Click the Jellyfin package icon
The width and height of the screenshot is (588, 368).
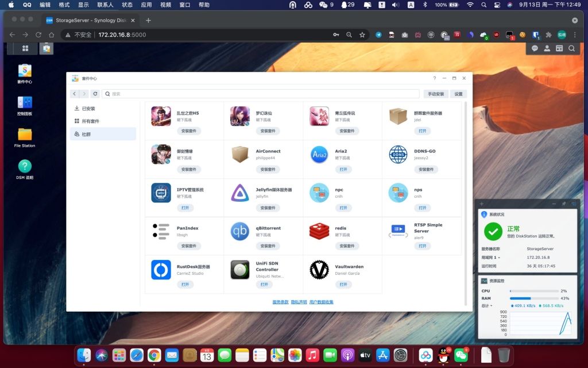coord(240,193)
